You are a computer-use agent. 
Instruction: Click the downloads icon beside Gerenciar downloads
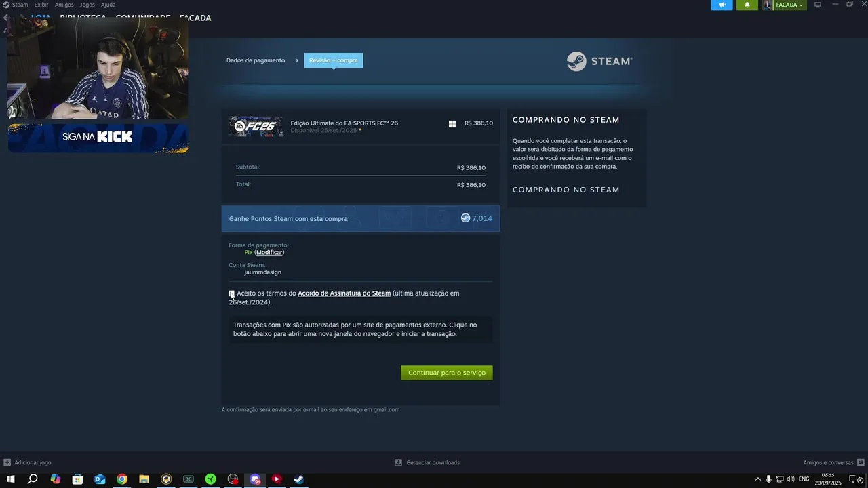click(x=399, y=462)
